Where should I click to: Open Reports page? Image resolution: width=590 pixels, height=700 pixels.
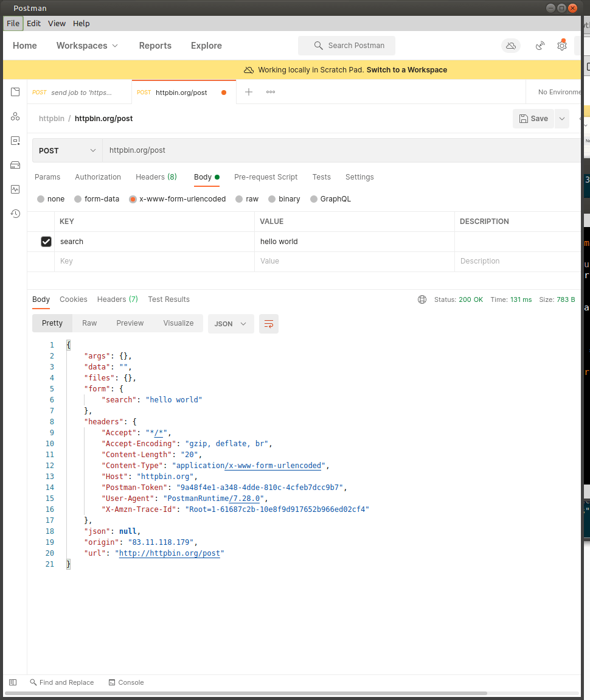pos(155,46)
